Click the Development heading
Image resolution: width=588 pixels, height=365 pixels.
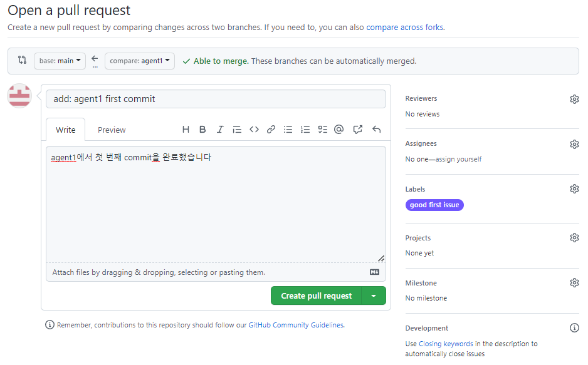click(x=426, y=328)
